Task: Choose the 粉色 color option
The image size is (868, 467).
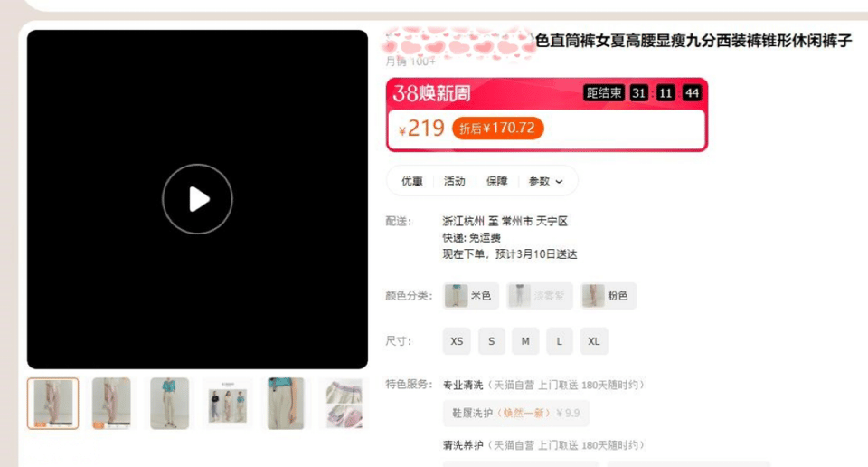Action: pyautogui.click(x=608, y=295)
